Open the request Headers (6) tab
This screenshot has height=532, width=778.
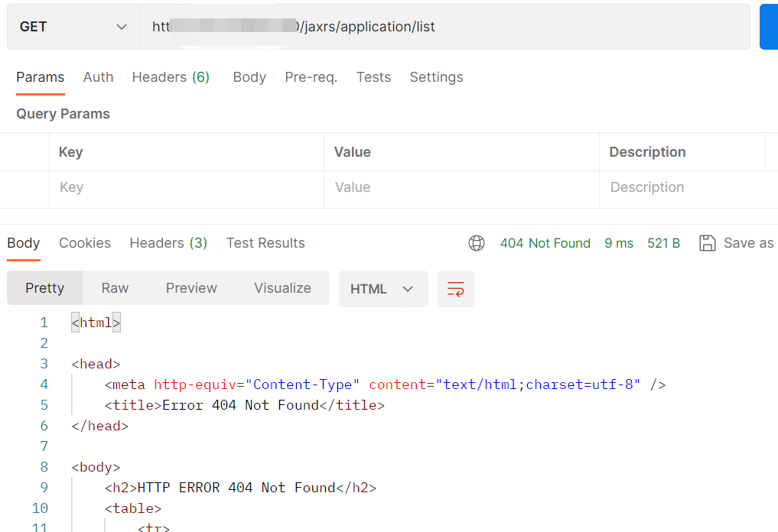[171, 77]
